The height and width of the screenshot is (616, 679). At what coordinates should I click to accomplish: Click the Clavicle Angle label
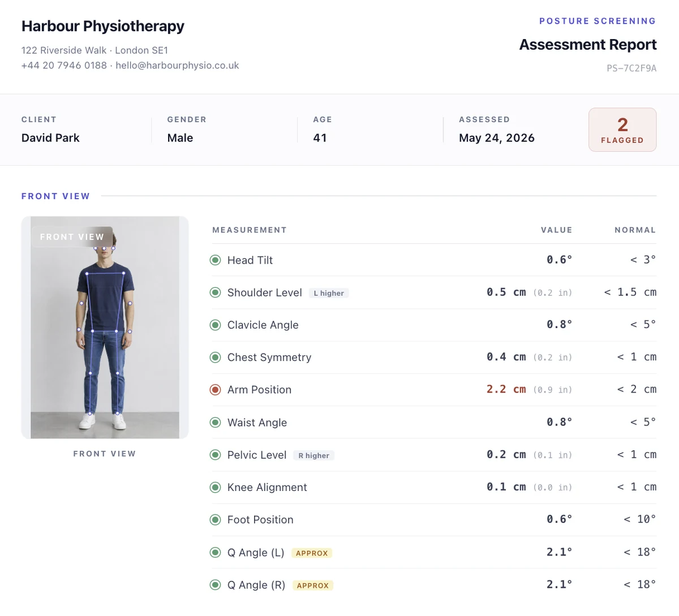coord(263,325)
